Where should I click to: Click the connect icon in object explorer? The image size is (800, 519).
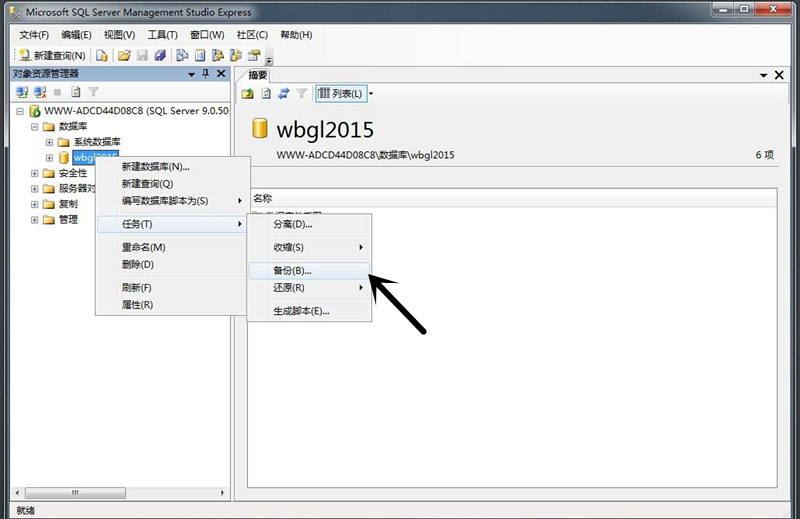22,92
